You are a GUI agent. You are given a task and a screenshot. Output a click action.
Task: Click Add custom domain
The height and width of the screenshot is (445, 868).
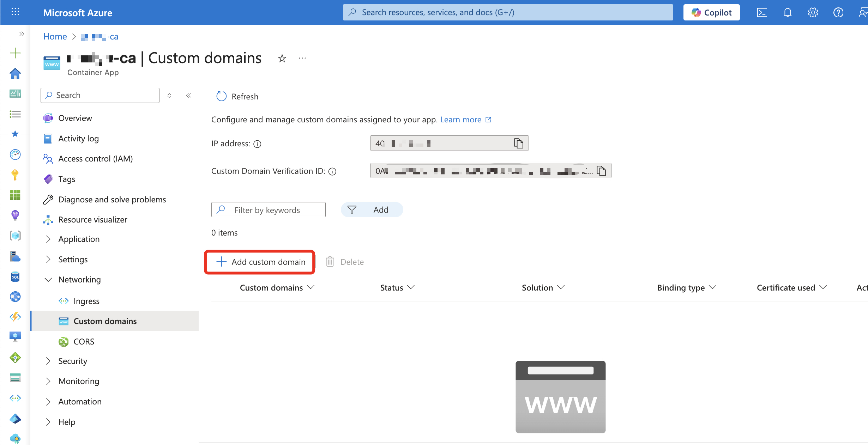[x=260, y=262]
